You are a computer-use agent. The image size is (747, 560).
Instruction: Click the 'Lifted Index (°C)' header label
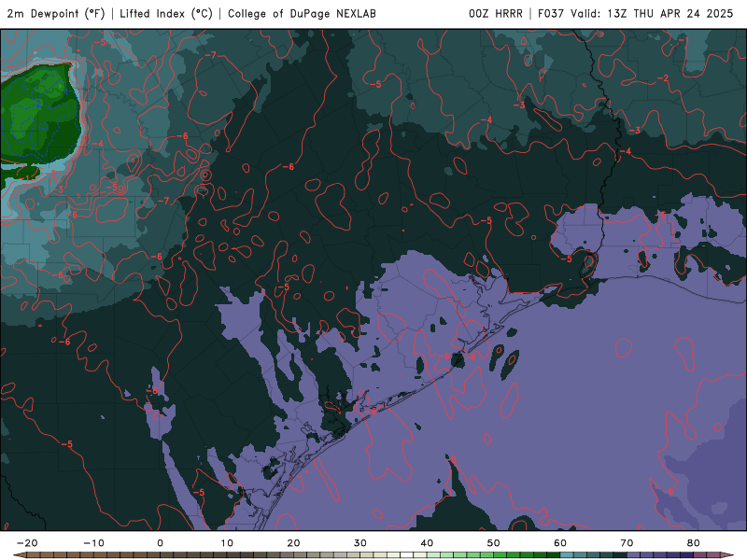click(166, 14)
